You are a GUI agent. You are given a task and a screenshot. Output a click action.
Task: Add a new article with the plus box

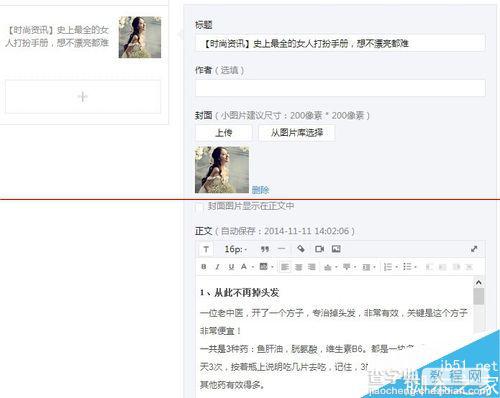[83, 97]
